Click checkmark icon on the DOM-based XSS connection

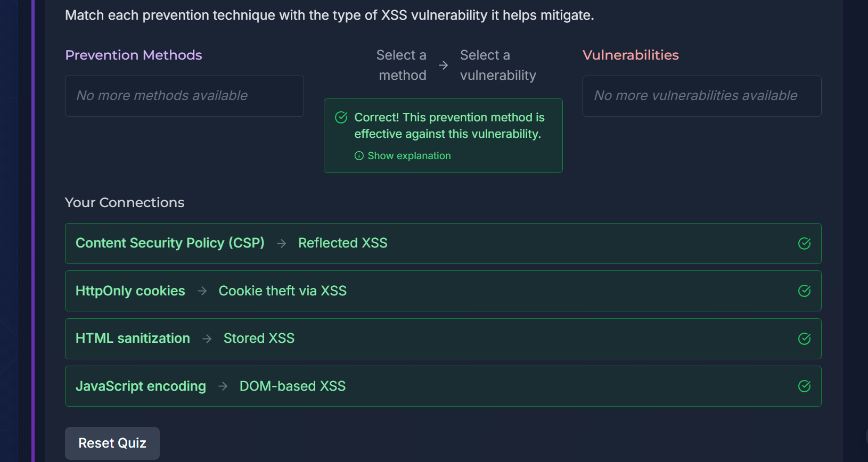(x=804, y=386)
